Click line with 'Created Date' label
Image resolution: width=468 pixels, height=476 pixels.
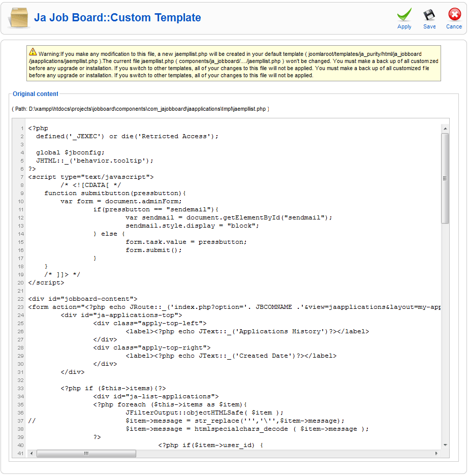tap(231, 356)
